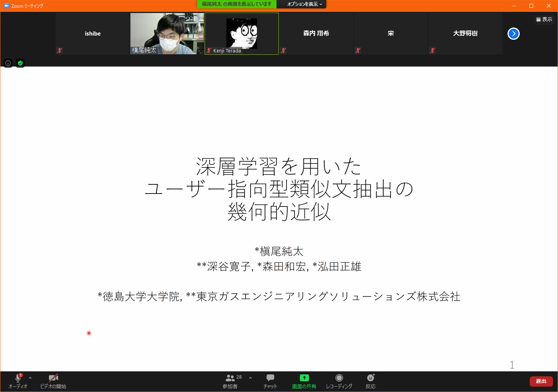The image size is (558, 392).
Task: Click the muted microphone icon on 大野将樹's tile
Action: pyautogui.click(x=432, y=50)
